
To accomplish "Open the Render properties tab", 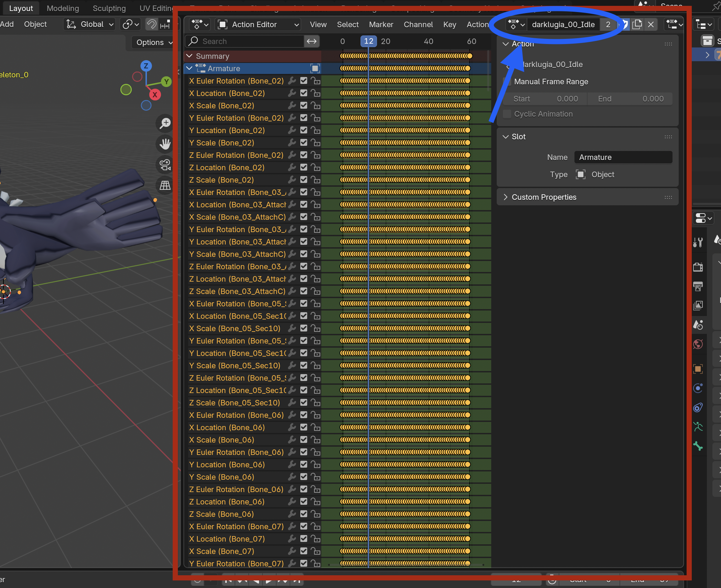I will pyautogui.click(x=698, y=267).
